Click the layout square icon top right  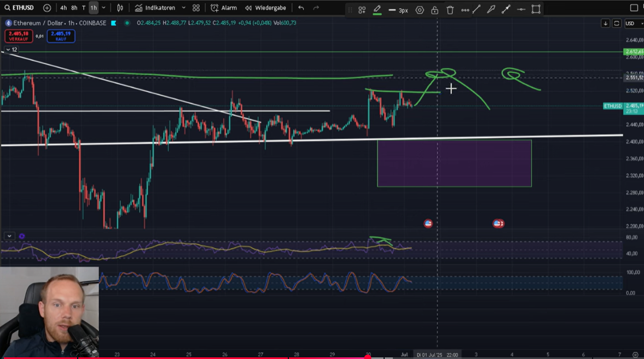(x=634, y=8)
